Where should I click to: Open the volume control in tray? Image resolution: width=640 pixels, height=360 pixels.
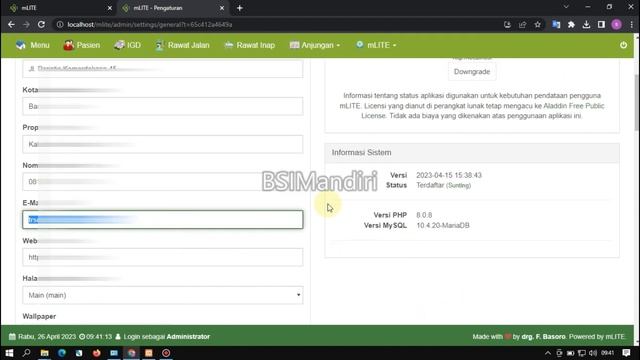click(593, 353)
